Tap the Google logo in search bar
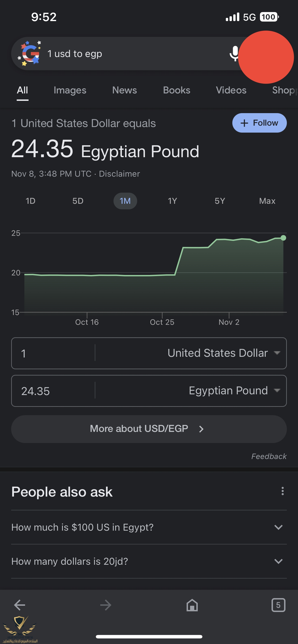298x644 pixels. pyautogui.click(x=29, y=53)
